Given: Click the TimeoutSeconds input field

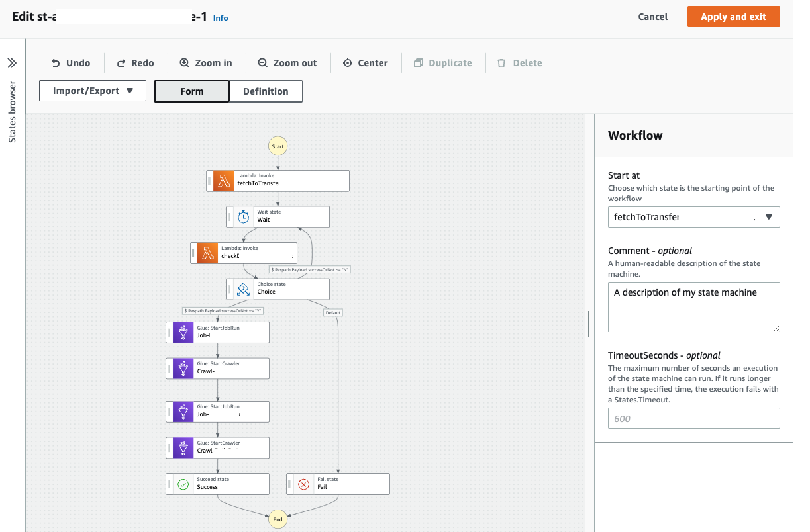Looking at the screenshot, I should (693, 418).
